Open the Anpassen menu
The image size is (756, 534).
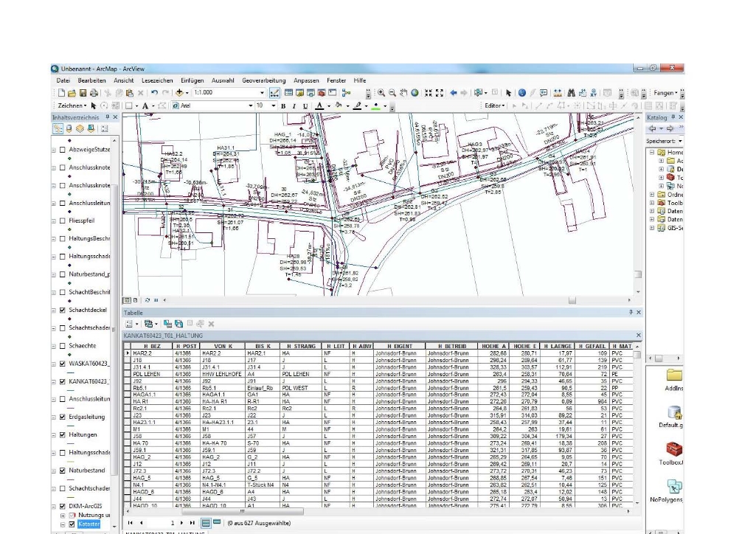click(306, 80)
